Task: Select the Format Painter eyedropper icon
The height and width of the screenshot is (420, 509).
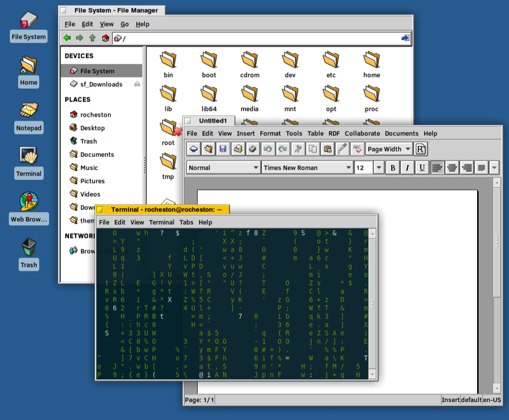Action: [x=342, y=149]
